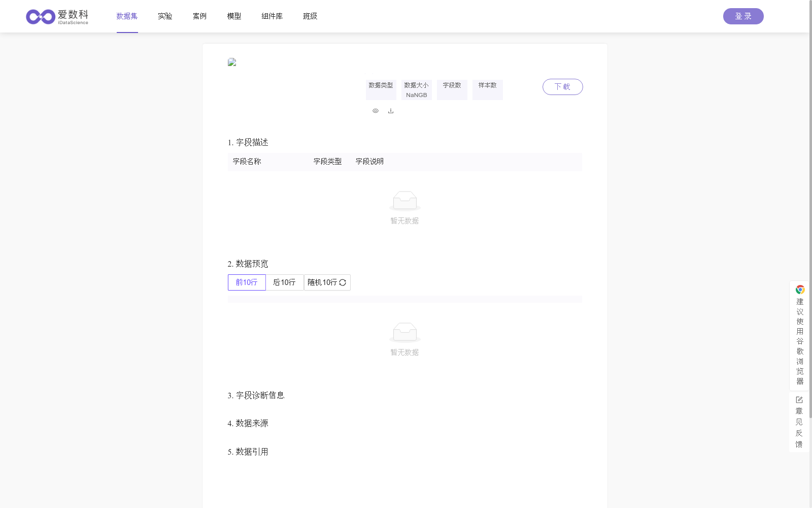Click the eye preview icon under dataset info
This screenshot has height=508, width=812.
tap(376, 111)
